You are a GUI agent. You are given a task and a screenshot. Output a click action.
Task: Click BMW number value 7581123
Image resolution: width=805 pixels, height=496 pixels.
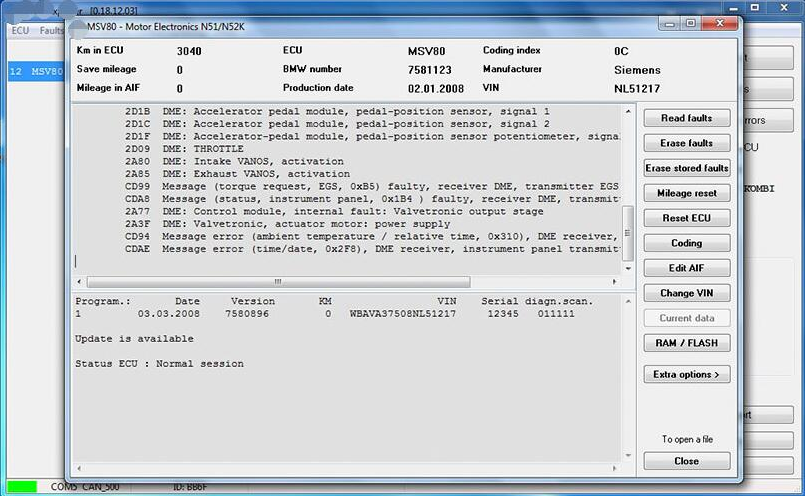429,70
